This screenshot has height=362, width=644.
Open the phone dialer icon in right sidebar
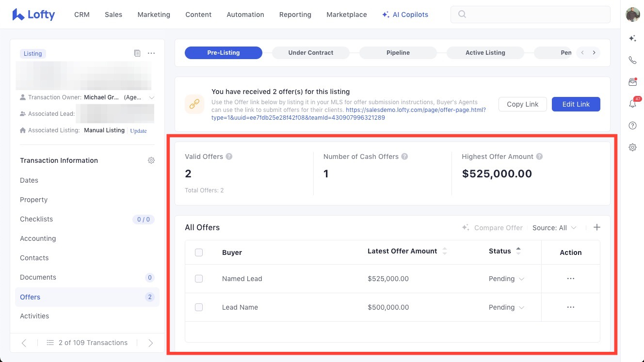pyautogui.click(x=632, y=61)
